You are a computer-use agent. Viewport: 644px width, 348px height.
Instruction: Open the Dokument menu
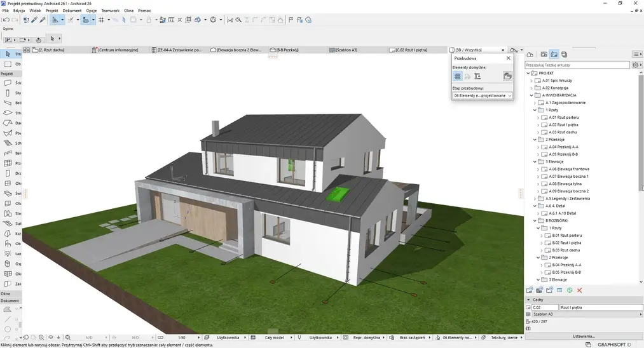[x=72, y=11]
